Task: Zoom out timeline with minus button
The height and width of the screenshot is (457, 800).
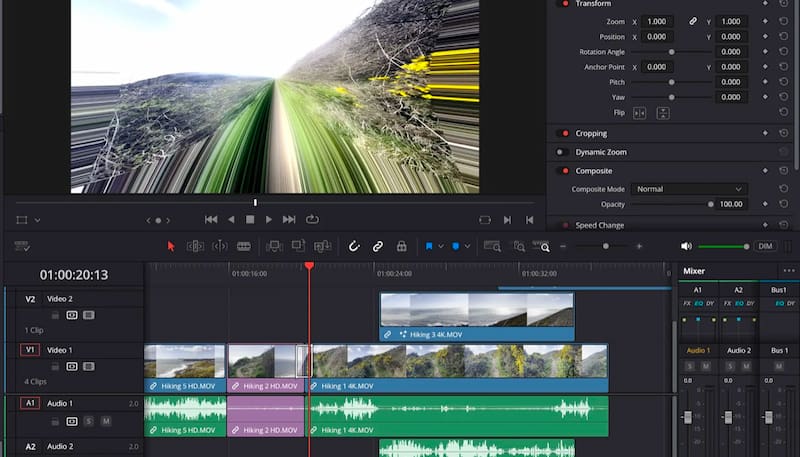Action: 563,246
